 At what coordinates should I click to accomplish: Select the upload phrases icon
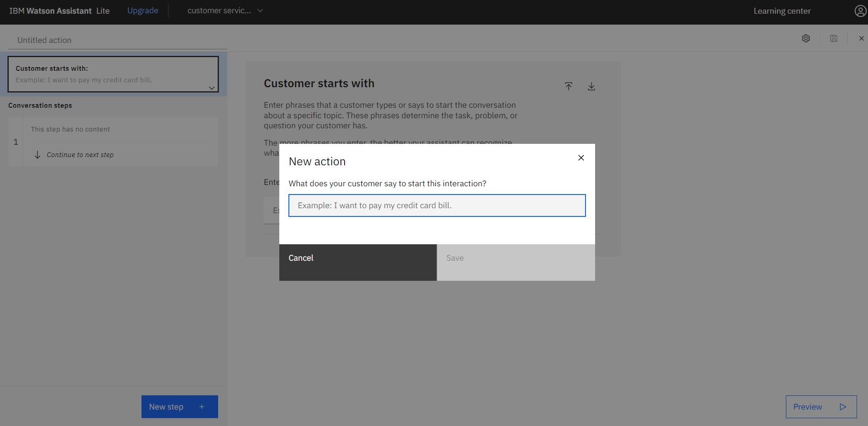click(x=569, y=86)
